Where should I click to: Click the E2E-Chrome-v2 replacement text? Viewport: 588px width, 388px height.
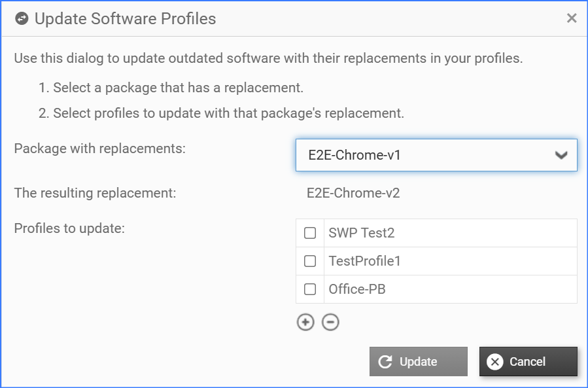pyautogui.click(x=353, y=193)
